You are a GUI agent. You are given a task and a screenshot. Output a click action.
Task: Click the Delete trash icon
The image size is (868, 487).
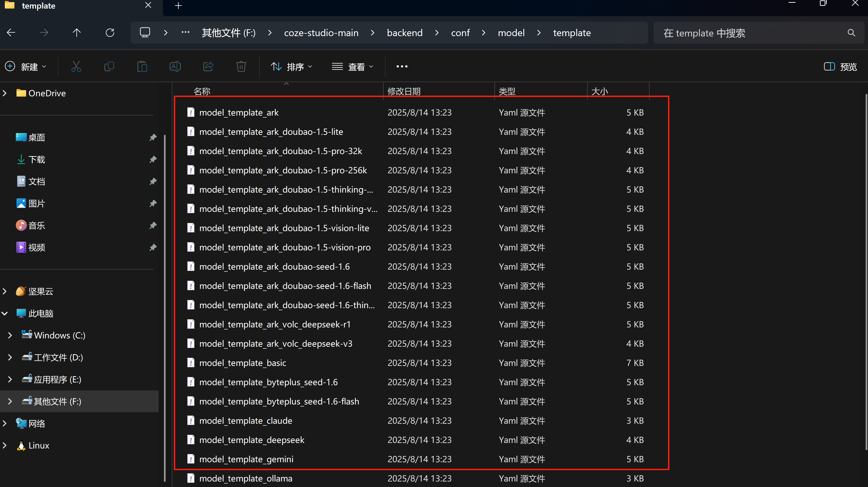tap(241, 66)
